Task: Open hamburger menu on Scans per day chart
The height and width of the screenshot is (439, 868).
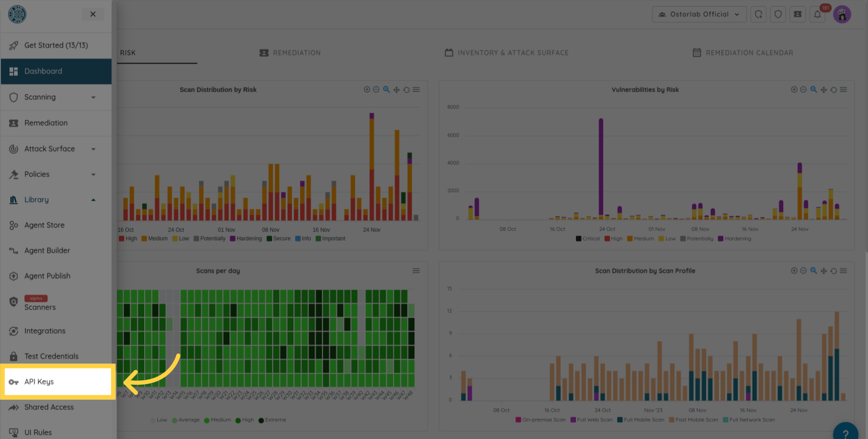Action: click(416, 271)
